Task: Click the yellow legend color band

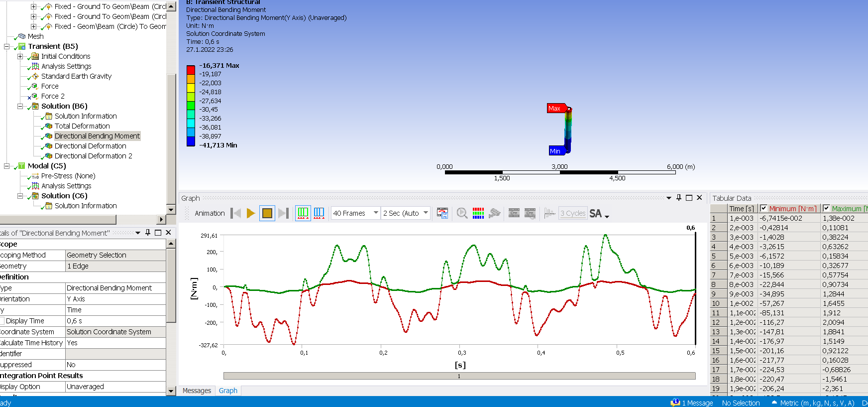Action: tap(191, 88)
